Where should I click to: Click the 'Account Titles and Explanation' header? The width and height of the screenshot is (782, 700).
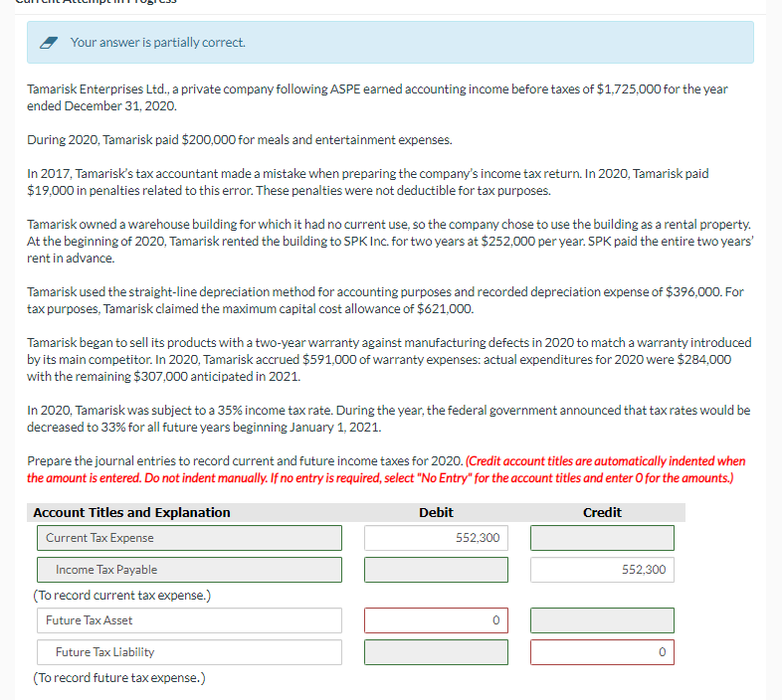coord(131,512)
